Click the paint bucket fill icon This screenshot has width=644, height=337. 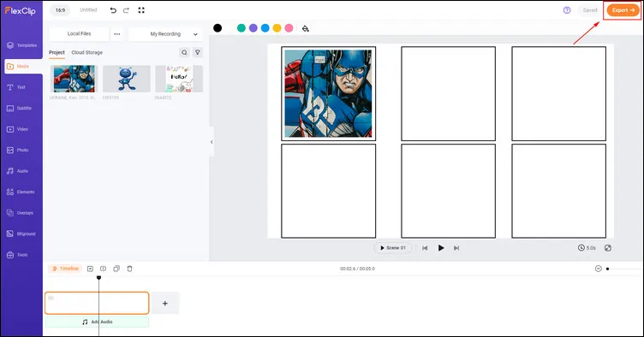pyautogui.click(x=305, y=28)
